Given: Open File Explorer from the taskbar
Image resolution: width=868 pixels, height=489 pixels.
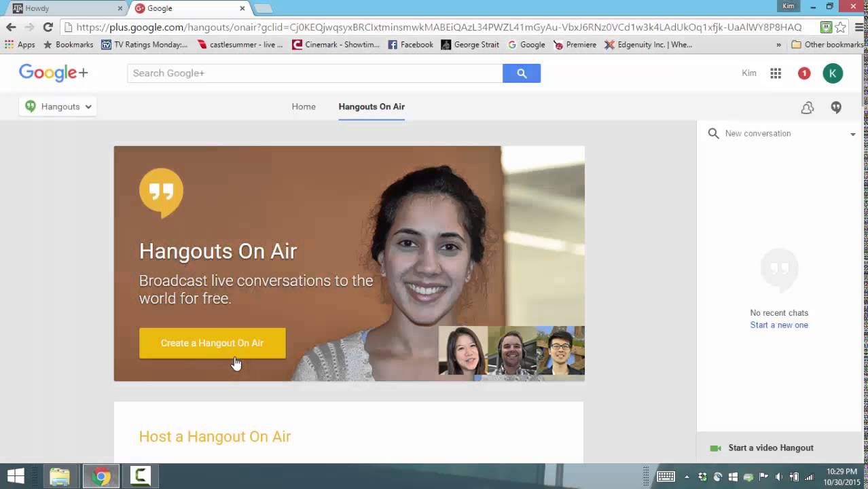Looking at the screenshot, I should pyautogui.click(x=60, y=476).
